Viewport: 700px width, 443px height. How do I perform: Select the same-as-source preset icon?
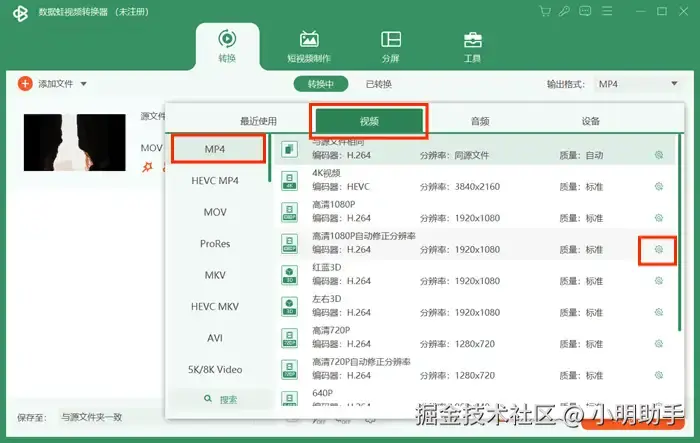coord(289,149)
